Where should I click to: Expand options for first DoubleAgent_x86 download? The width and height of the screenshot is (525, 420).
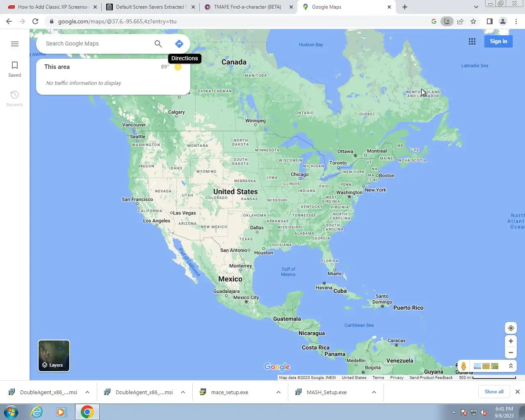click(x=87, y=393)
